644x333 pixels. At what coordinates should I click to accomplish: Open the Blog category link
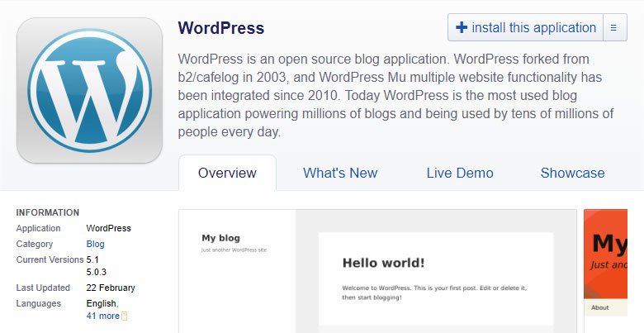point(95,244)
